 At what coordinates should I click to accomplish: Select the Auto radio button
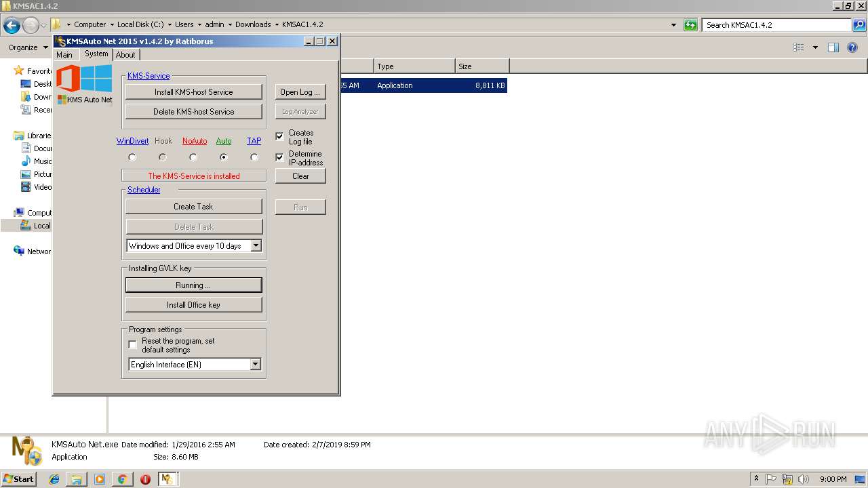224,157
